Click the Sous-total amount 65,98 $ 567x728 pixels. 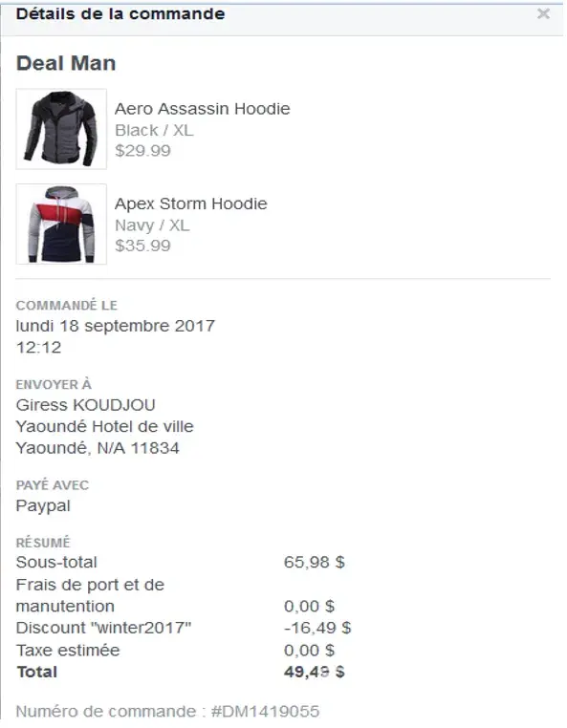(x=315, y=563)
